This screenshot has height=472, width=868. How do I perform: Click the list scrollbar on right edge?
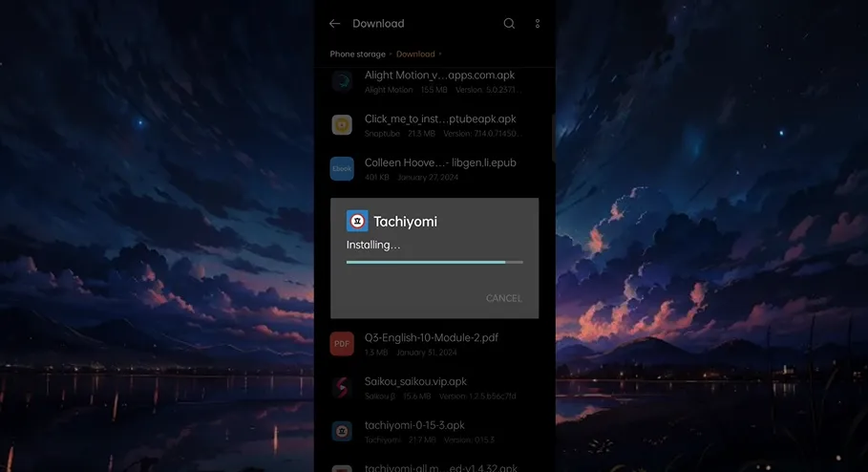pyautogui.click(x=553, y=139)
